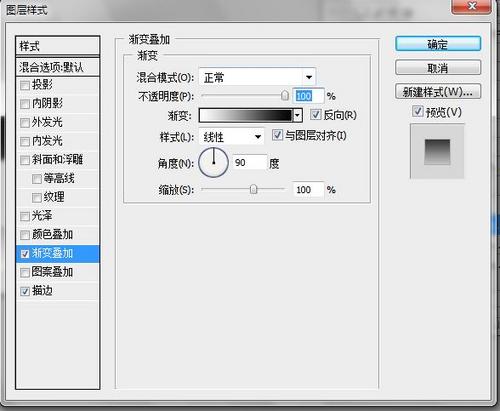Click 新建样式 new style button
The image size is (500, 411).
[x=438, y=92]
